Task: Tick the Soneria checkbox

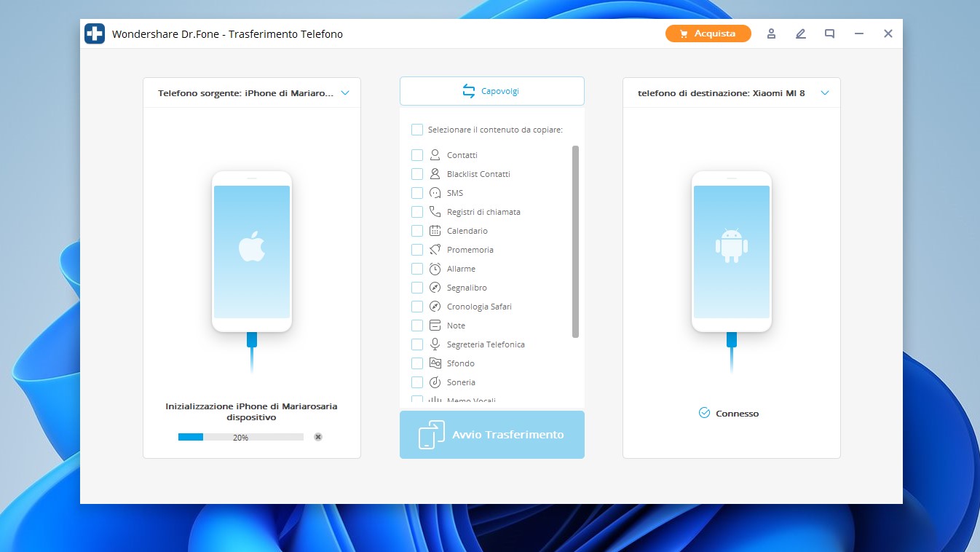Action: click(x=417, y=382)
